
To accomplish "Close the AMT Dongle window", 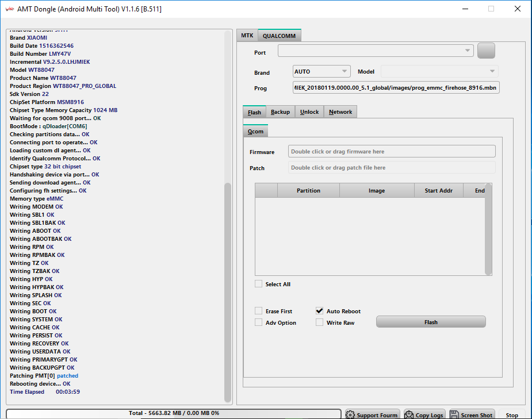I will point(518,9).
